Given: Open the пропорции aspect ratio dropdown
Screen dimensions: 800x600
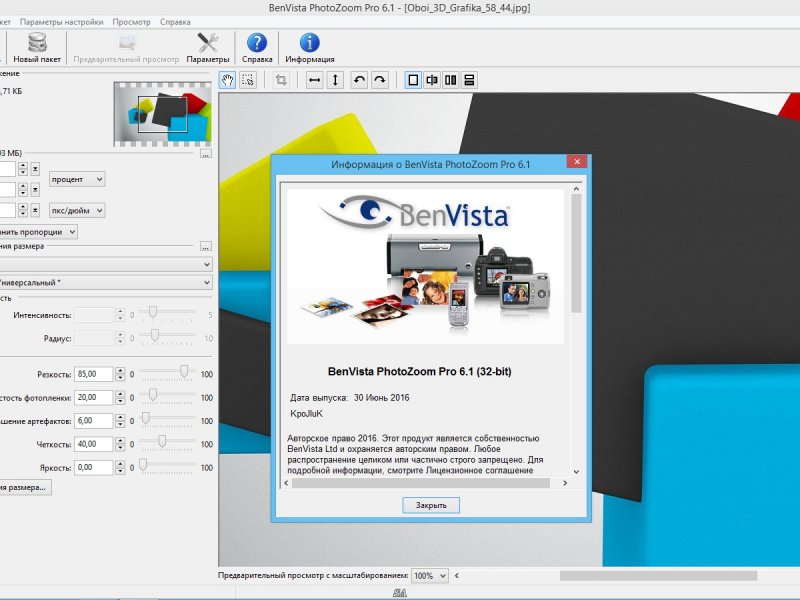Looking at the screenshot, I should pyautogui.click(x=39, y=232).
